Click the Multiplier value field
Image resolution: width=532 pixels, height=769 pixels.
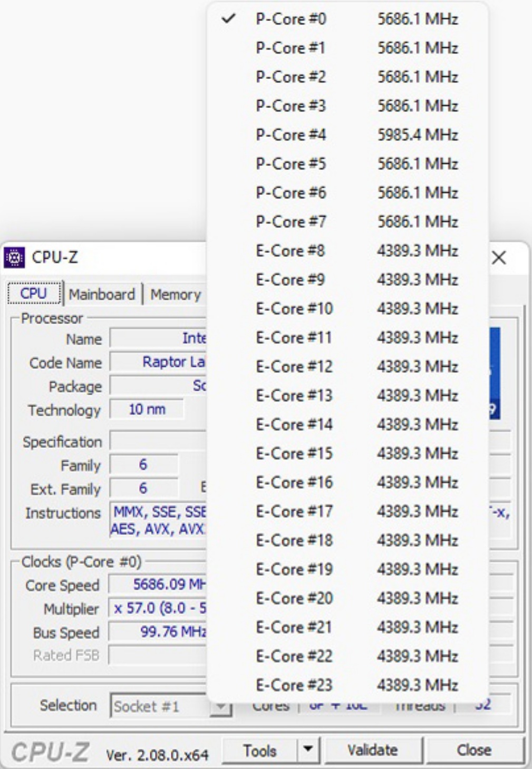pos(158,608)
